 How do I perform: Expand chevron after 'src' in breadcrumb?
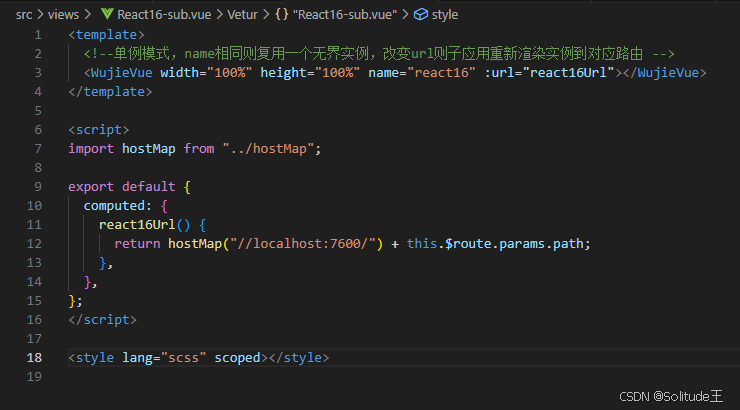[40, 15]
